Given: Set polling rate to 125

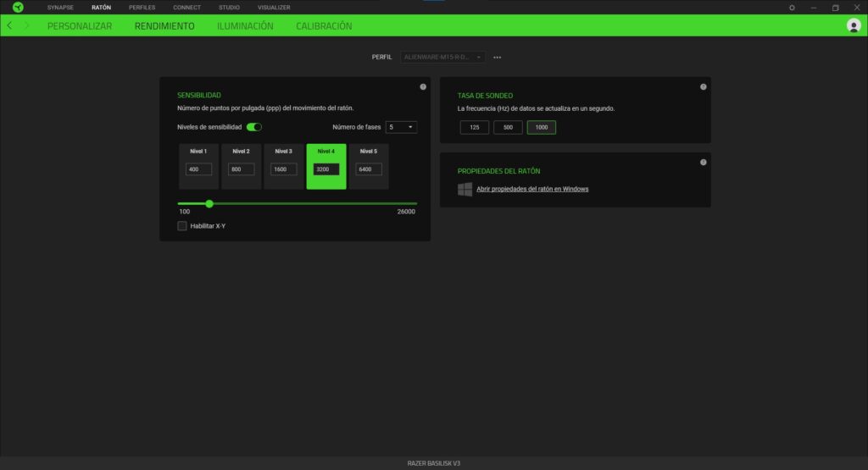Looking at the screenshot, I should tap(474, 127).
